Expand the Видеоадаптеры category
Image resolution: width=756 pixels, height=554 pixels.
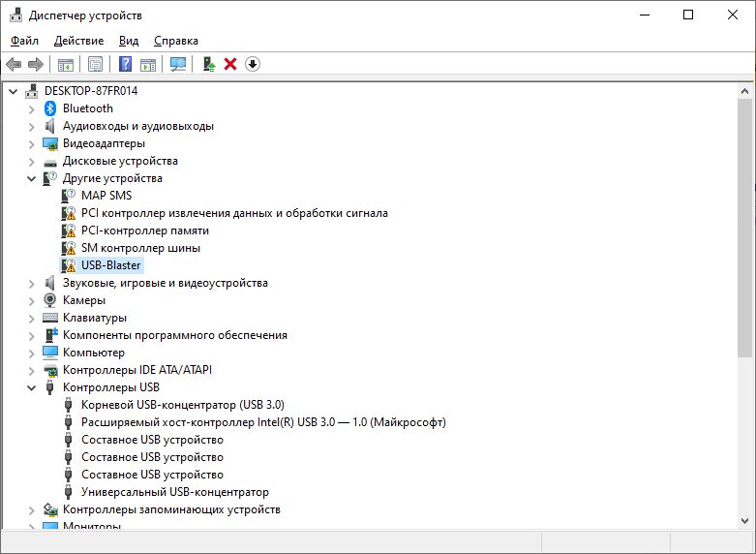point(31,143)
